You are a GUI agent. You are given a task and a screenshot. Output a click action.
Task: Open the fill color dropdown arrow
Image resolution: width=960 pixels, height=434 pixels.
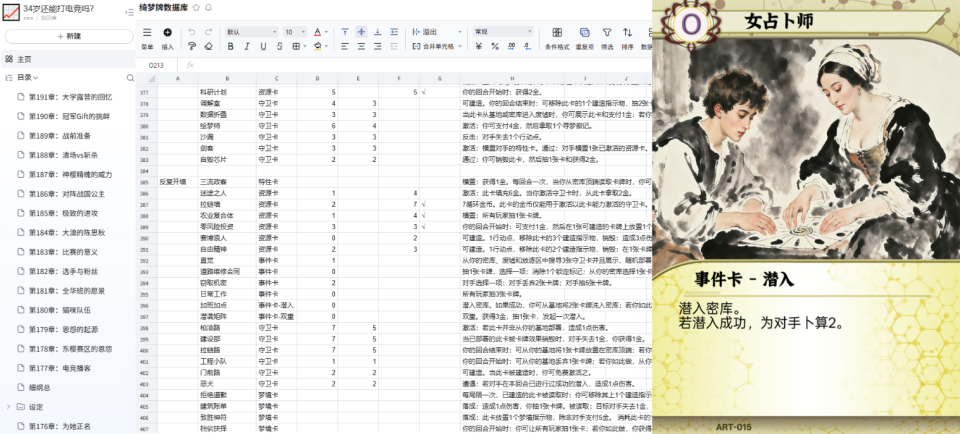[326, 46]
